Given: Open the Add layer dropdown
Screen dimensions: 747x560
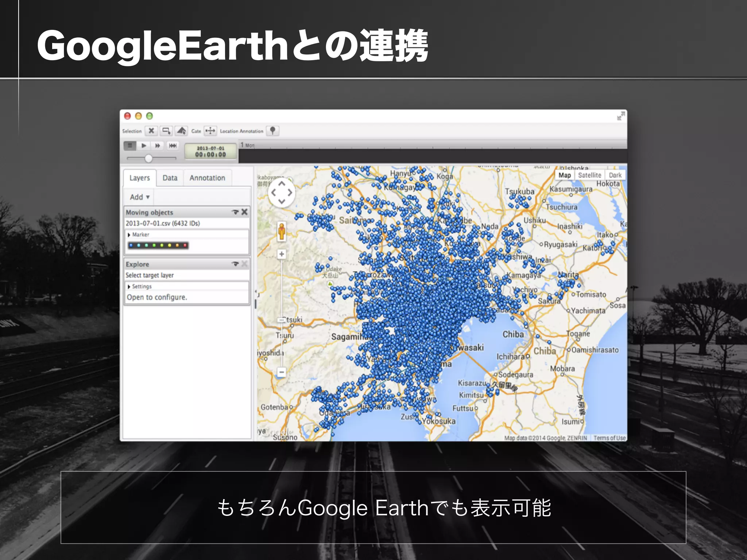Looking at the screenshot, I should point(139,197).
